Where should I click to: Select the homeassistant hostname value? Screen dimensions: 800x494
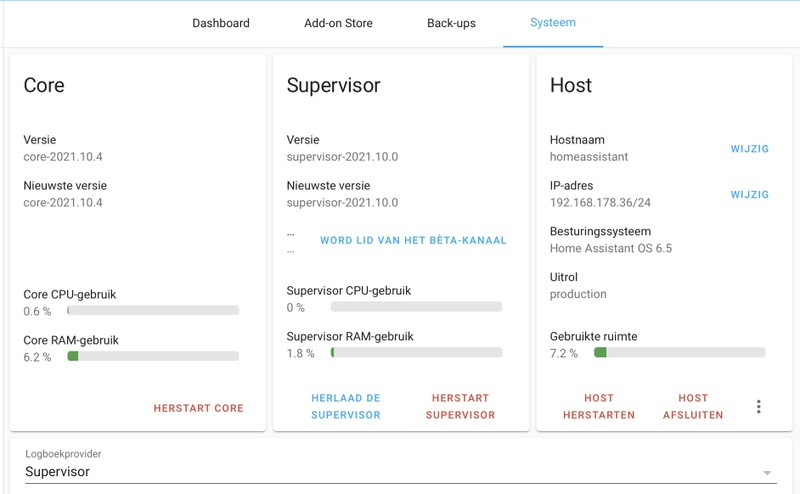point(589,157)
